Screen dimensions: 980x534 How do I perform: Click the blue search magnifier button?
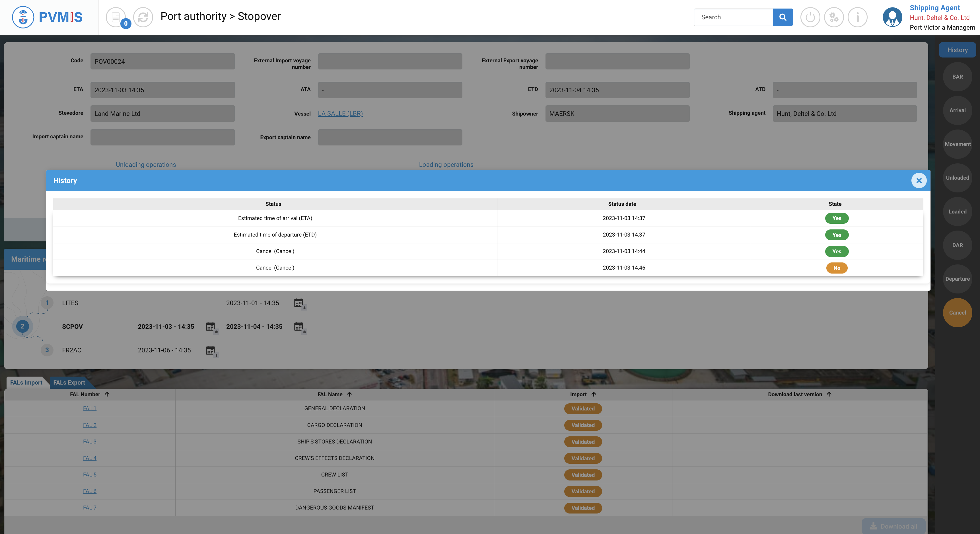pos(783,17)
